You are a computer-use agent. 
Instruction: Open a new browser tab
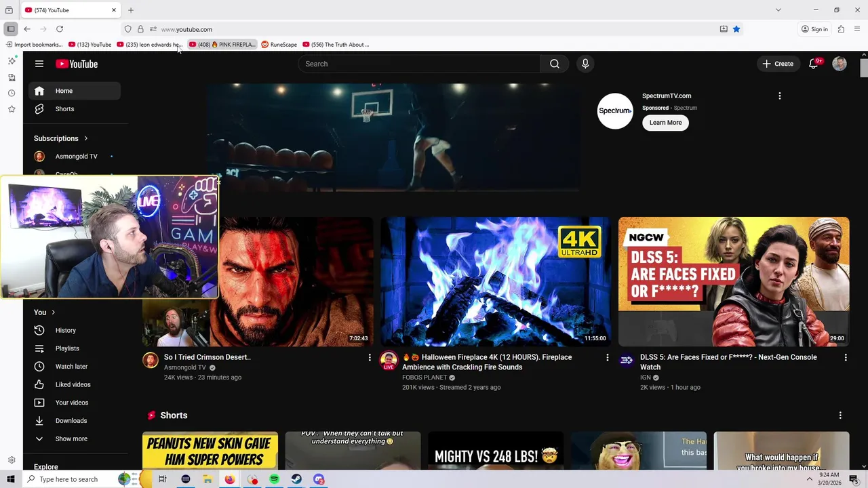click(131, 10)
